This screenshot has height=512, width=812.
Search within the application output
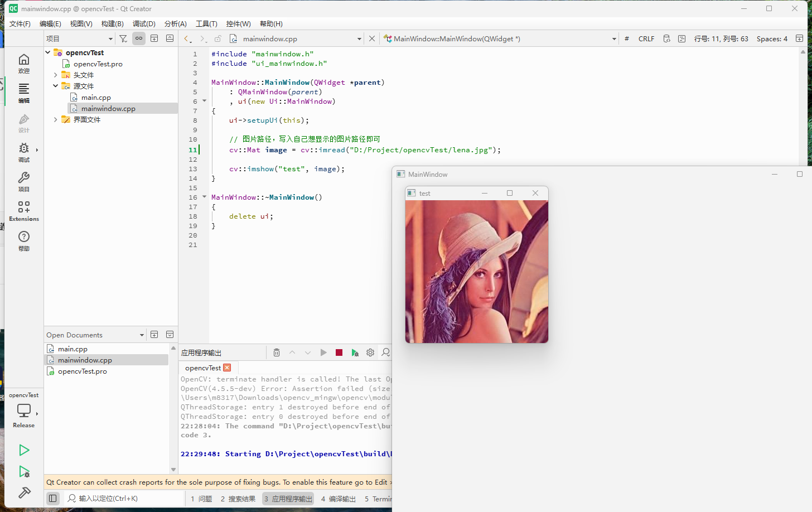(385, 352)
